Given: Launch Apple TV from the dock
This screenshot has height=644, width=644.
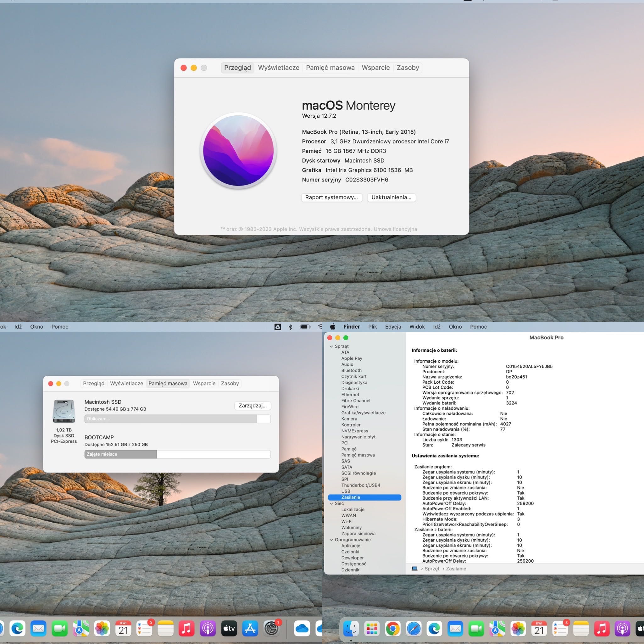Looking at the screenshot, I should 229,629.
